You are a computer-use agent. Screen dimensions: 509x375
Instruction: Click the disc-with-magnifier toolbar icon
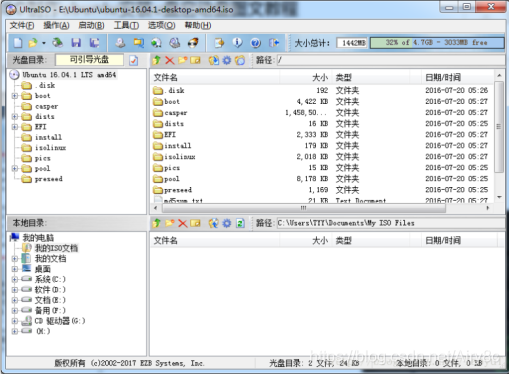pyautogui.click(x=175, y=43)
